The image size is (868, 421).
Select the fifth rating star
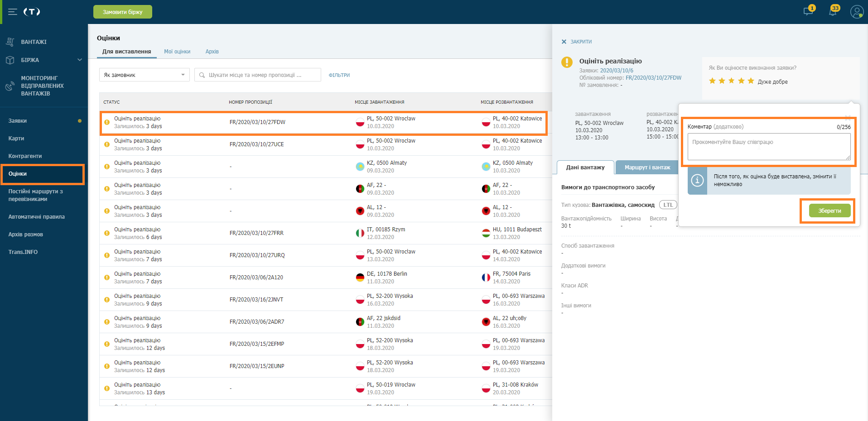(x=751, y=81)
